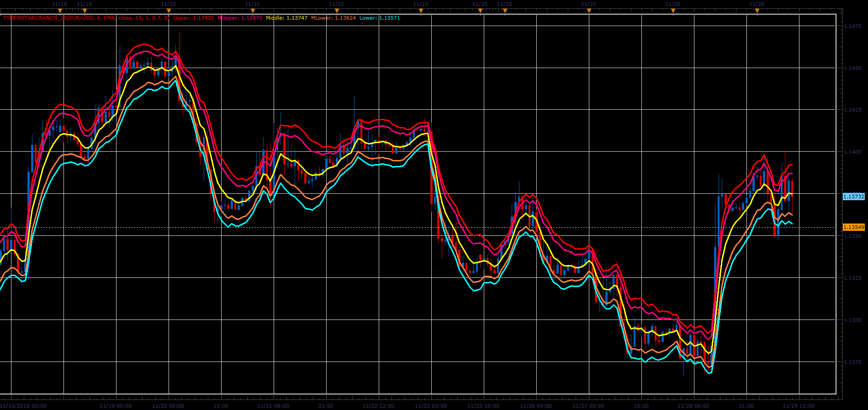The height and width of the screenshot is (410, 868).
Task: Click the '11/26 09:00' time axis label
Action: coord(536,406)
